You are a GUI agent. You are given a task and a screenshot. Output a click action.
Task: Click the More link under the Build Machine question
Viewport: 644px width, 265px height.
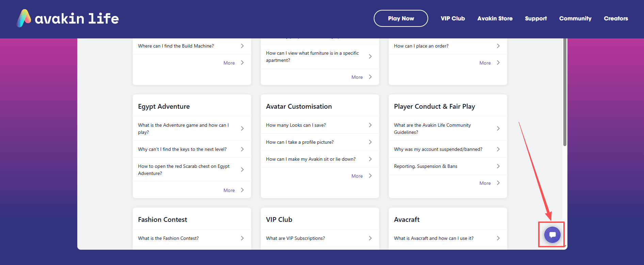[x=229, y=63]
